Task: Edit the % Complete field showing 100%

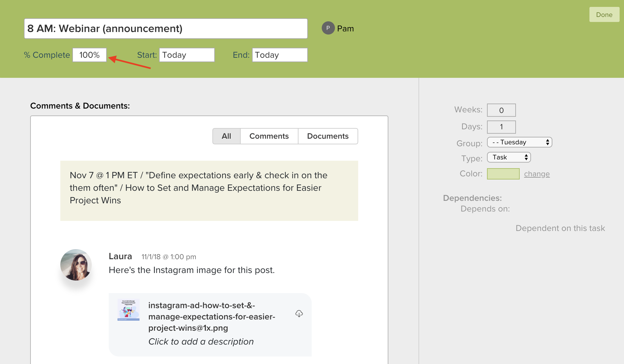Action: pyautogui.click(x=89, y=55)
